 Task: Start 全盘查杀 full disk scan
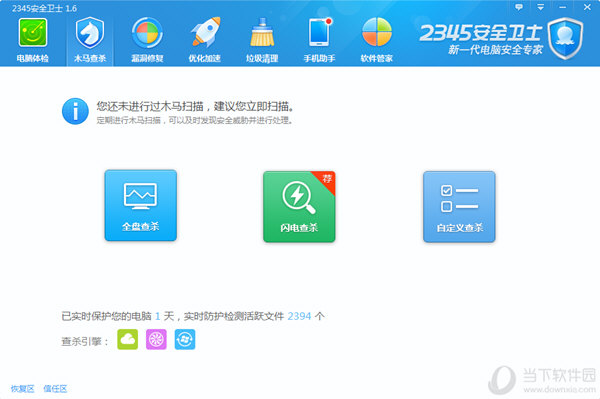click(x=140, y=205)
